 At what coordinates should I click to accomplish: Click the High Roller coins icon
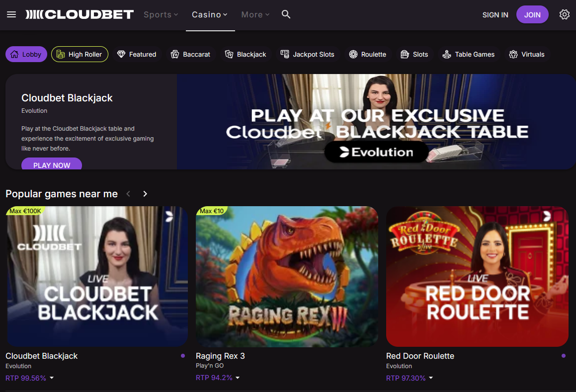pyautogui.click(x=61, y=54)
